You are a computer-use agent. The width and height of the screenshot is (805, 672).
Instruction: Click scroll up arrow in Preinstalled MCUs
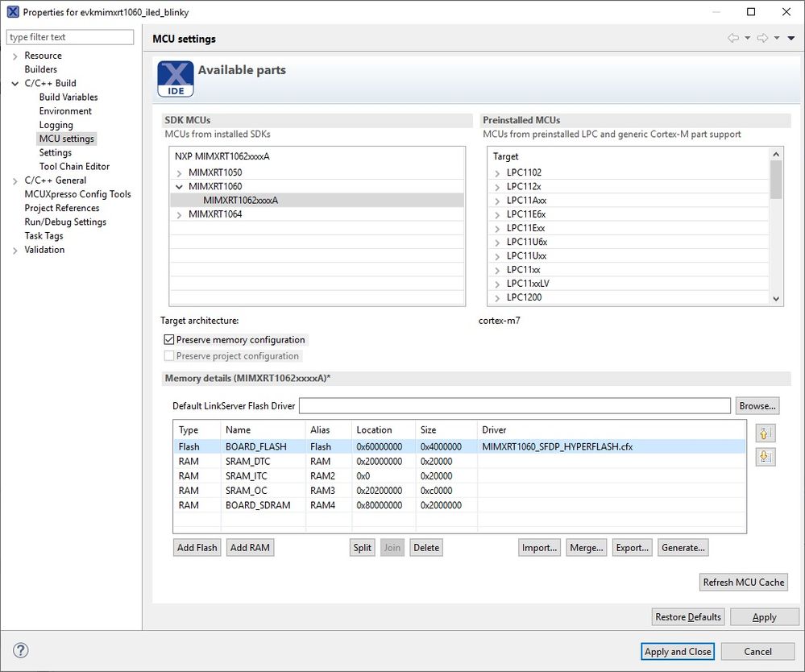776,154
